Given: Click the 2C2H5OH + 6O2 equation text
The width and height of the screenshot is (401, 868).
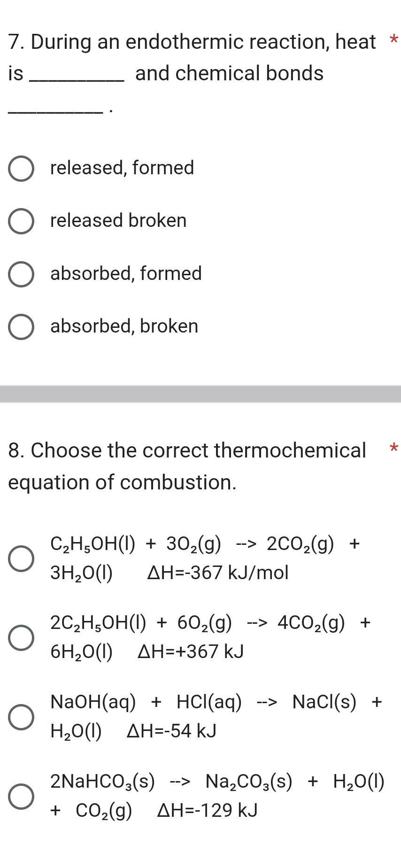Looking at the screenshot, I should click(210, 637).
